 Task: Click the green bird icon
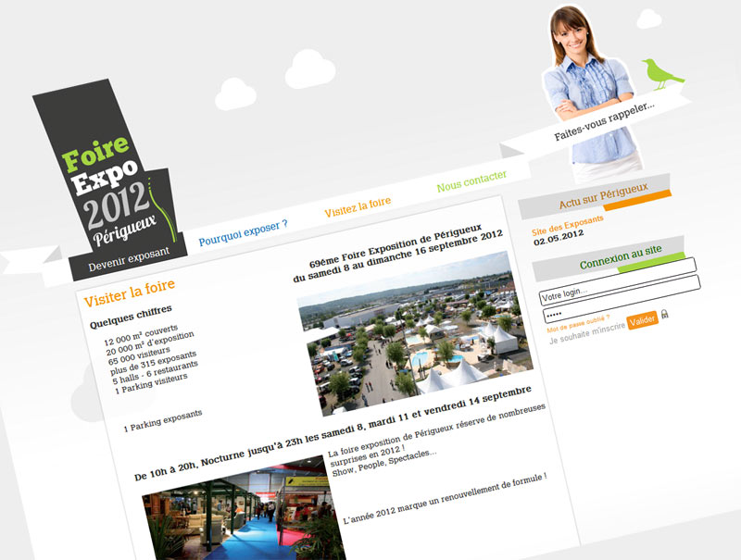(661, 74)
